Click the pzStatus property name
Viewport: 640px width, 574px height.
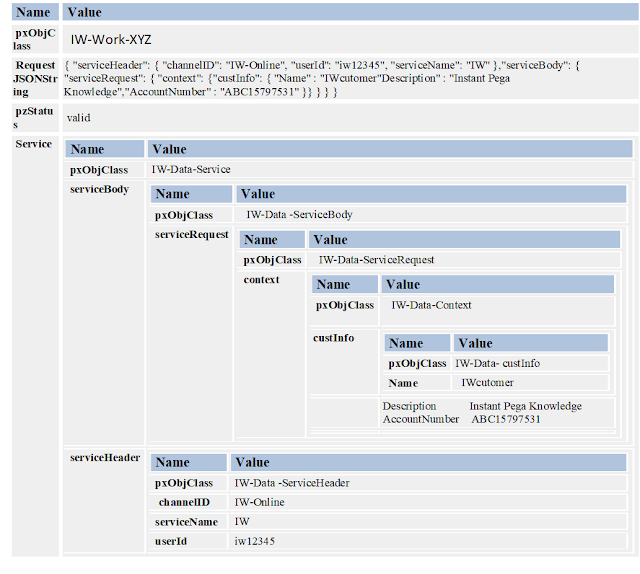point(34,118)
